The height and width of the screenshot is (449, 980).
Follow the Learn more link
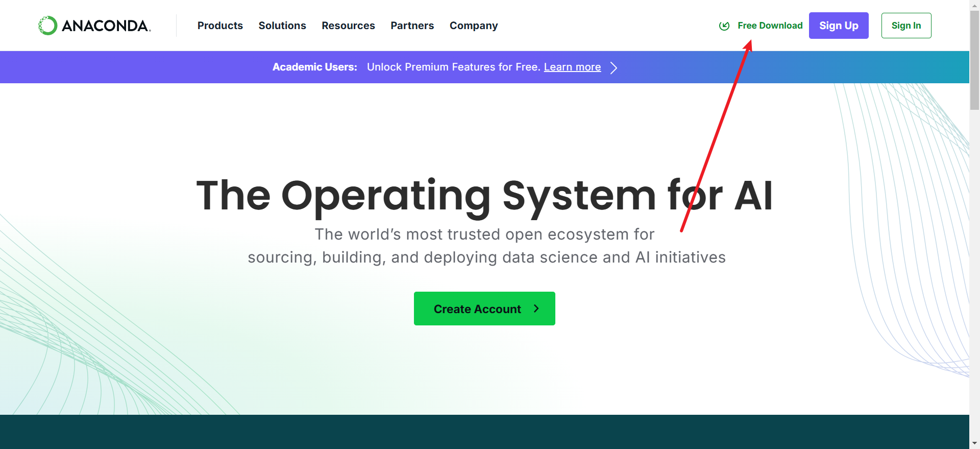(572, 67)
